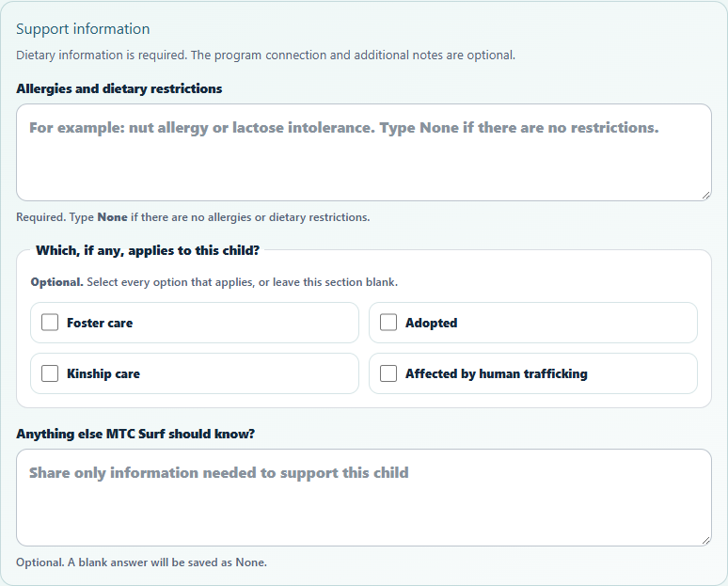Click the Anything else MTC Surf should know textarea
Image resolution: width=728 pixels, height=586 pixels.
364,498
